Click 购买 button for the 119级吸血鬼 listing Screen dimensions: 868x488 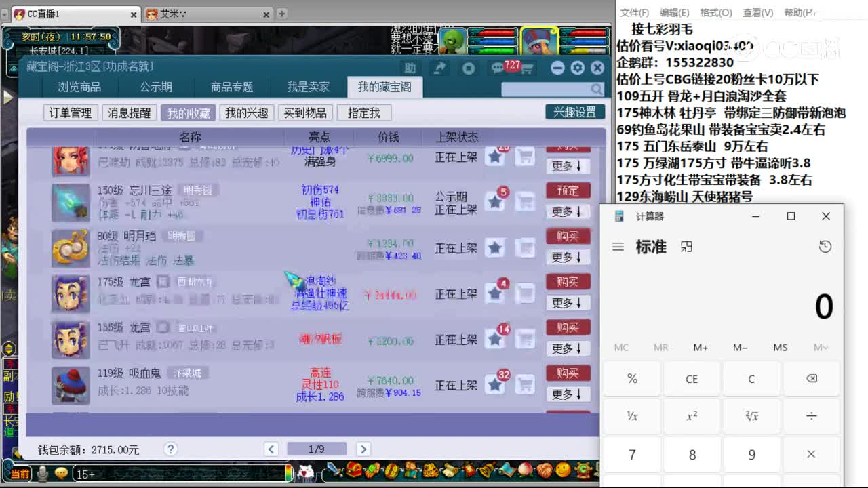tap(568, 373)
